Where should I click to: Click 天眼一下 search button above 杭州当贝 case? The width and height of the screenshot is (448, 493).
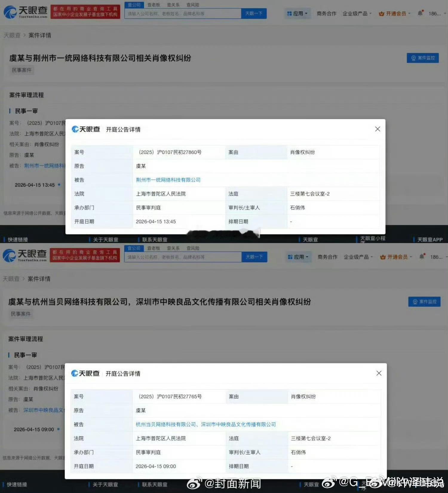(x=254, y=257)
